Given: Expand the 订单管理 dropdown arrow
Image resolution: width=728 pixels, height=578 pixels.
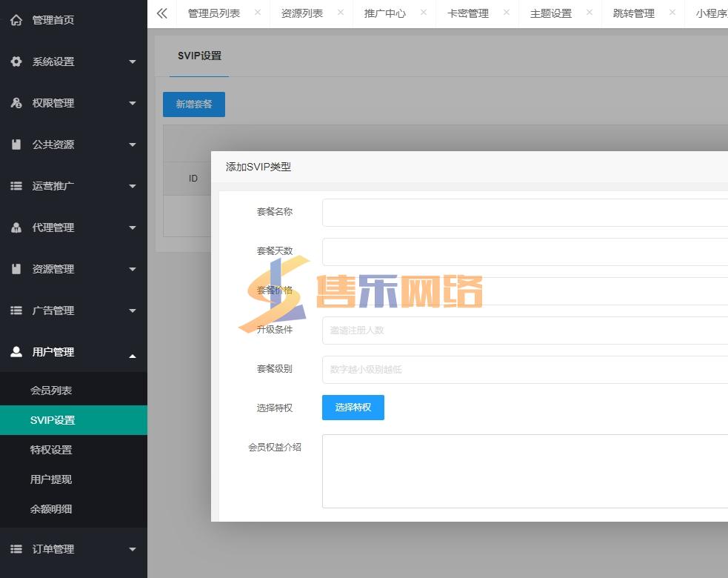Looking at the screenshot, I should (133, 549).
